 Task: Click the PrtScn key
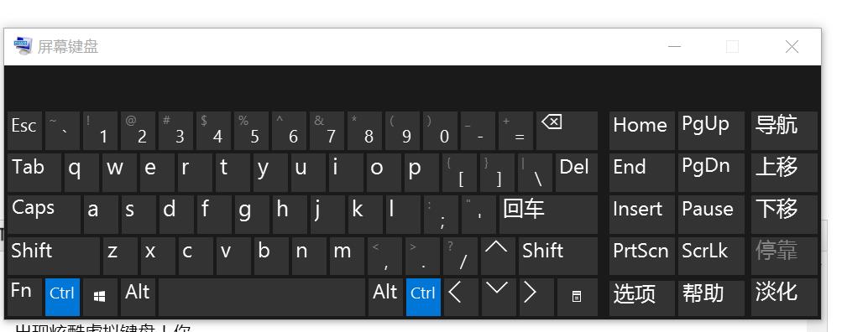pyautogui.click(x=641, y=256)
